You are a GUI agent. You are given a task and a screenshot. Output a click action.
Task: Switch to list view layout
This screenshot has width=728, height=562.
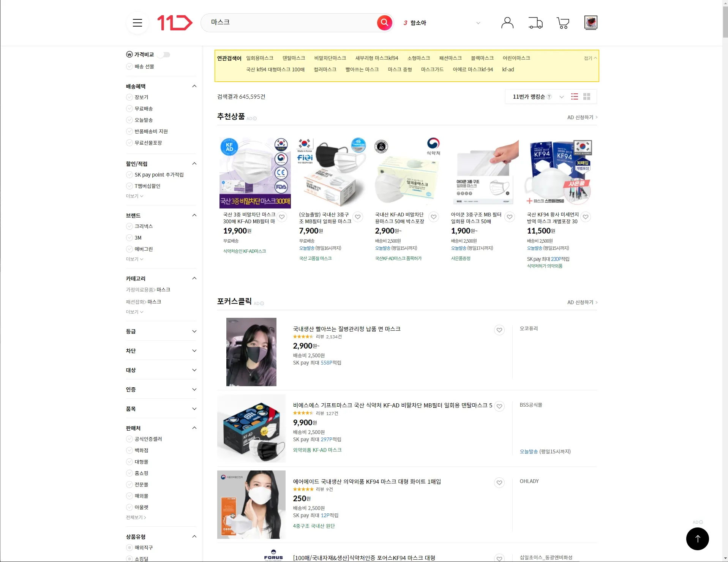(x=575, y=96)
